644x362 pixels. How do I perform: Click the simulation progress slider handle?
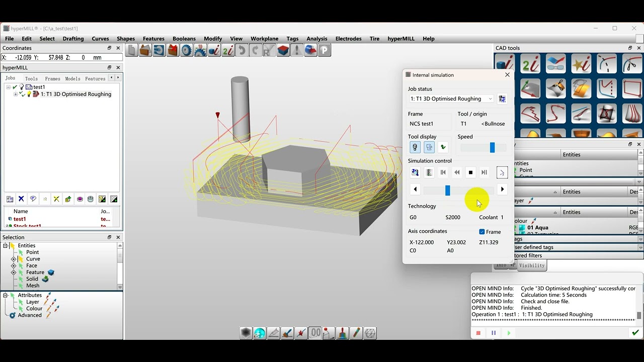click(447, 190)
